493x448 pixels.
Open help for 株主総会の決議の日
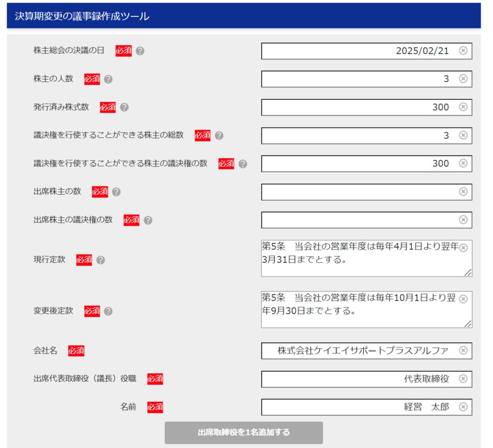tap(140, 51)
